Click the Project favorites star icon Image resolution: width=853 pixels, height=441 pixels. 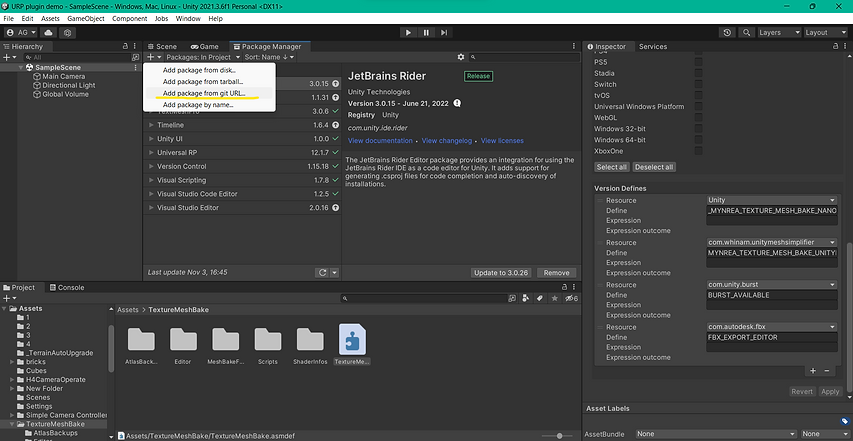click(554, 298)
